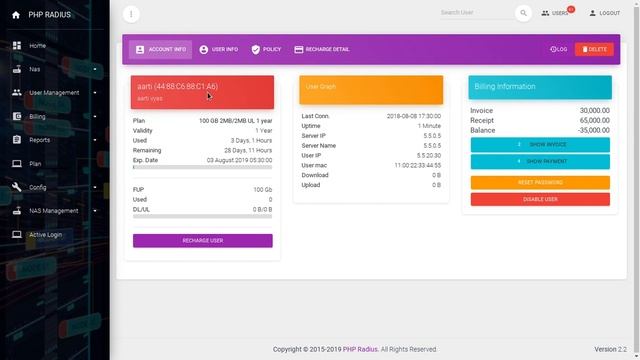This screenshot has height=360, width=640.
Task: Click the Billing wallet icon in sidebar
Action: point(17,116)
